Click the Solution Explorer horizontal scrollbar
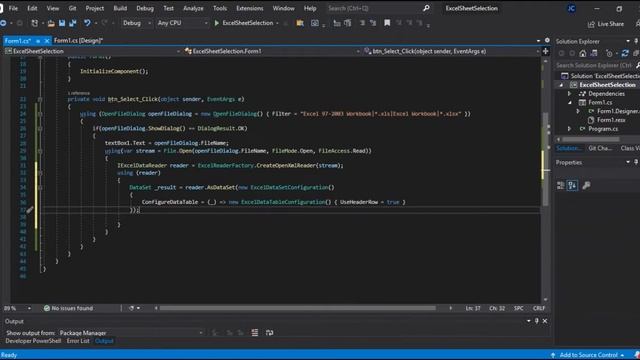Viewport: 640px width, 360px height. coord(591,139)
